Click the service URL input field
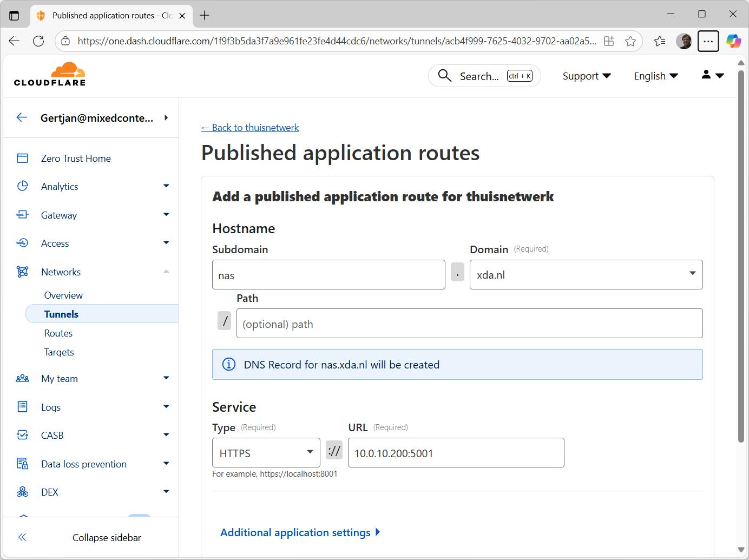 coord(455,453)
